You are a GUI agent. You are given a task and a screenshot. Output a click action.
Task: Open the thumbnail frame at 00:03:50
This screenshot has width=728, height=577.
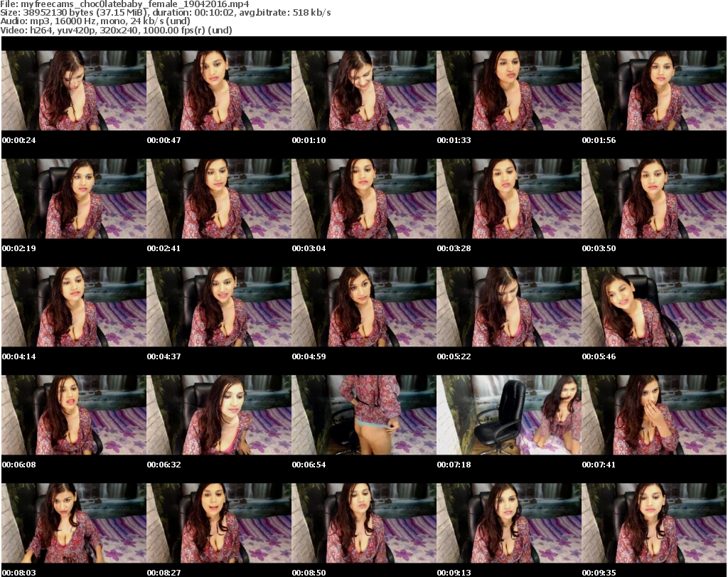pyautogui.click(x=654, y=198)
